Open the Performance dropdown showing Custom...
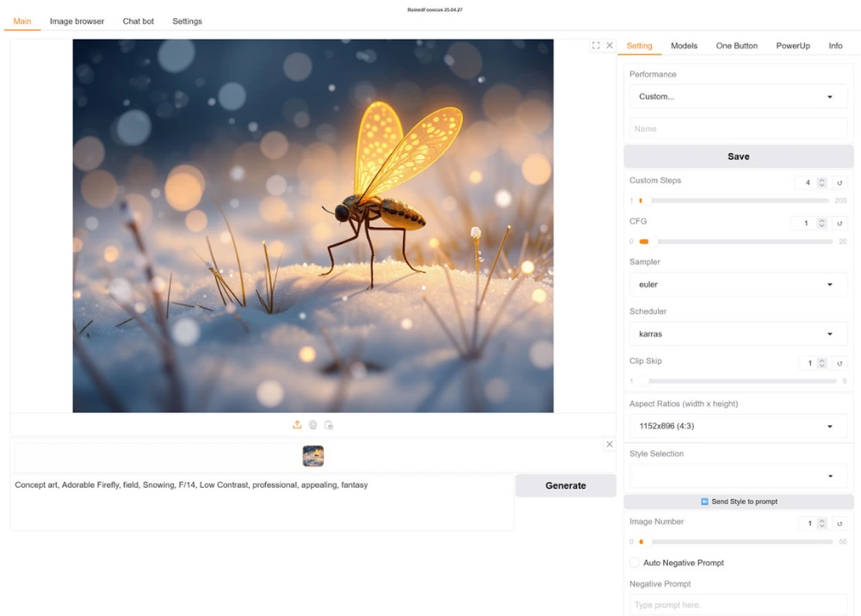Image resolution: width=861 pixels, height=616 pixels. pyautogui.click(x=739, y=96)
